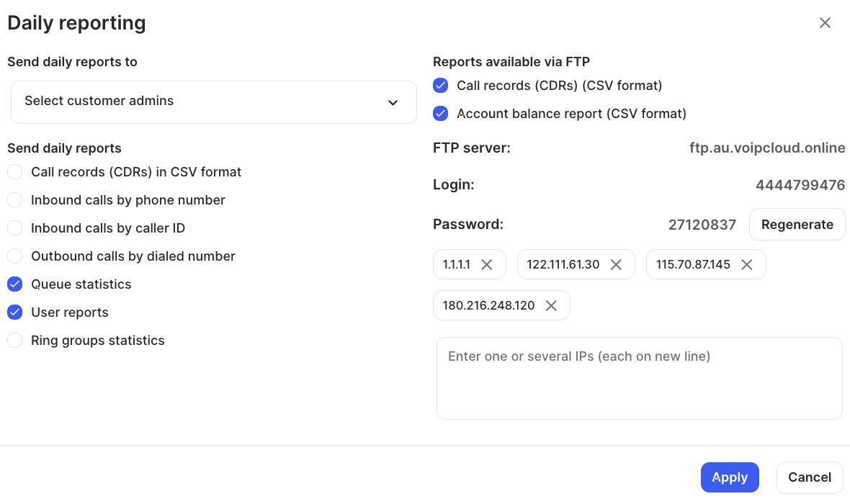Close the Daily reporting dialog
Image resolution: width=850 pixels, height=504 pixels.
[x=825, y=23]
